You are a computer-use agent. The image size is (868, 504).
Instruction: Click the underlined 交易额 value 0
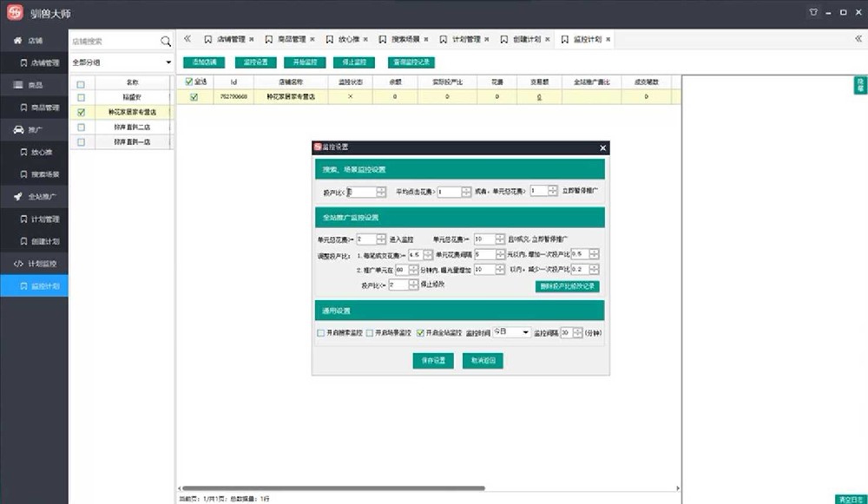pos(539,97)
